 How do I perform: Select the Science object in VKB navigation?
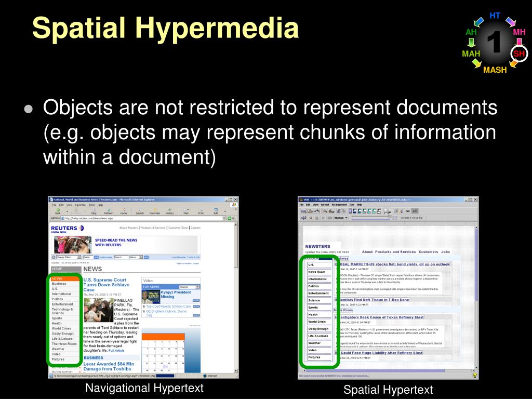[x=318, y=300]
